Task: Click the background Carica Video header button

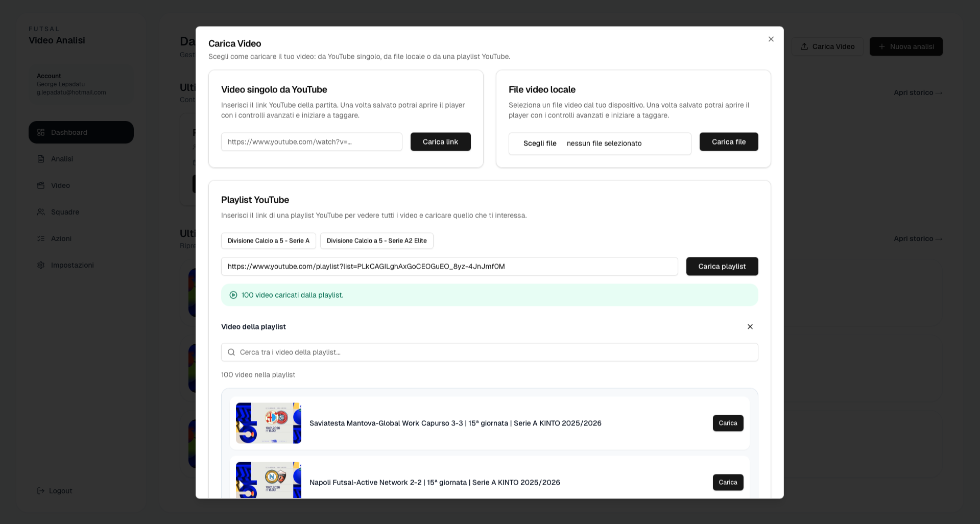Action: click(x=827, y=46)
